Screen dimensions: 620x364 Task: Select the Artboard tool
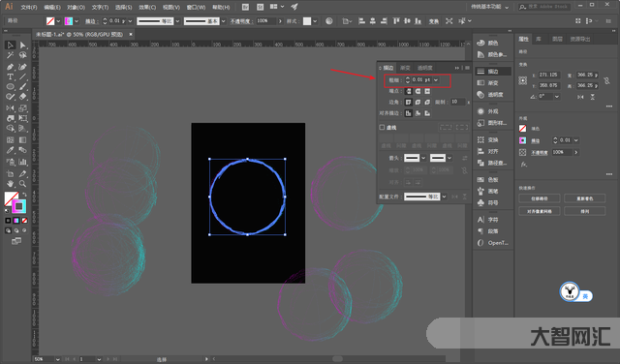(11, 173)
